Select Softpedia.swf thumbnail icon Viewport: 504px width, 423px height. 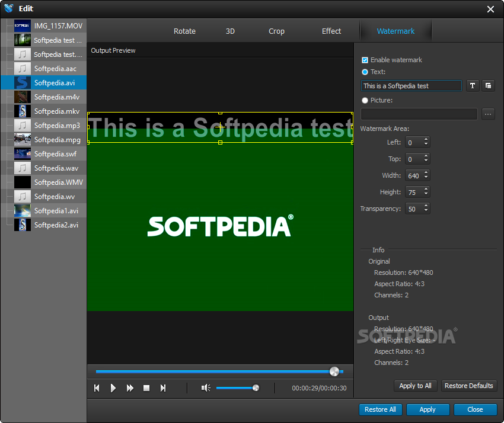(x=23, y=154)
